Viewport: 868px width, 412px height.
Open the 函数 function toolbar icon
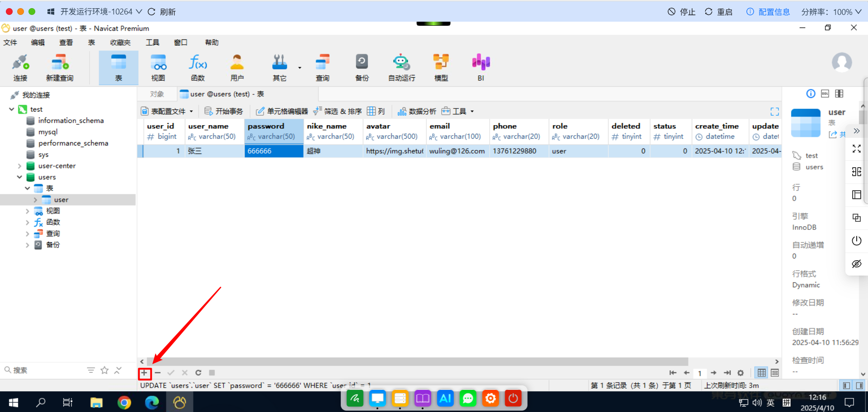pos(198,68)
